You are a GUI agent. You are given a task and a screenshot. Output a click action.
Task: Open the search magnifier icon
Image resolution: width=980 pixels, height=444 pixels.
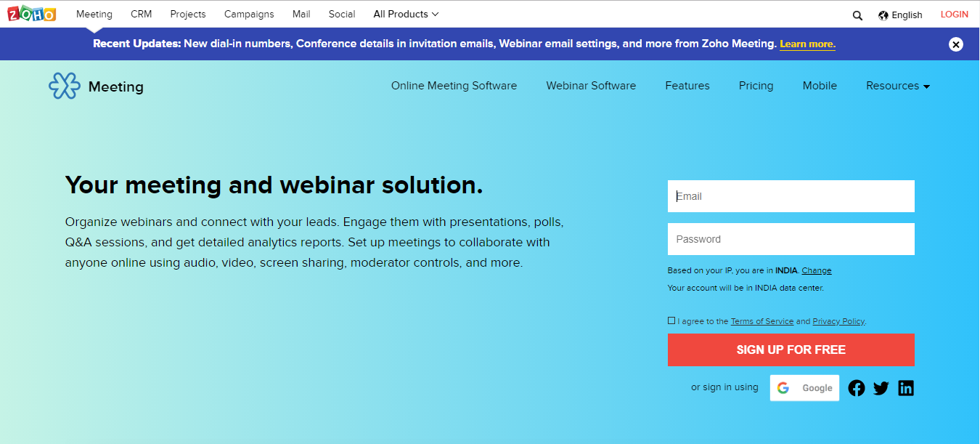tap(857, 15)
